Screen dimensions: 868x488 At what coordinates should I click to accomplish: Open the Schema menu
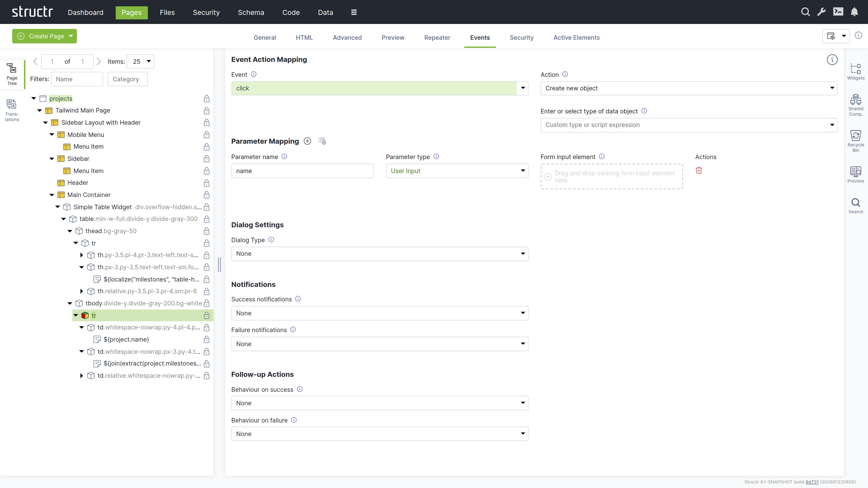pos(251,12)
